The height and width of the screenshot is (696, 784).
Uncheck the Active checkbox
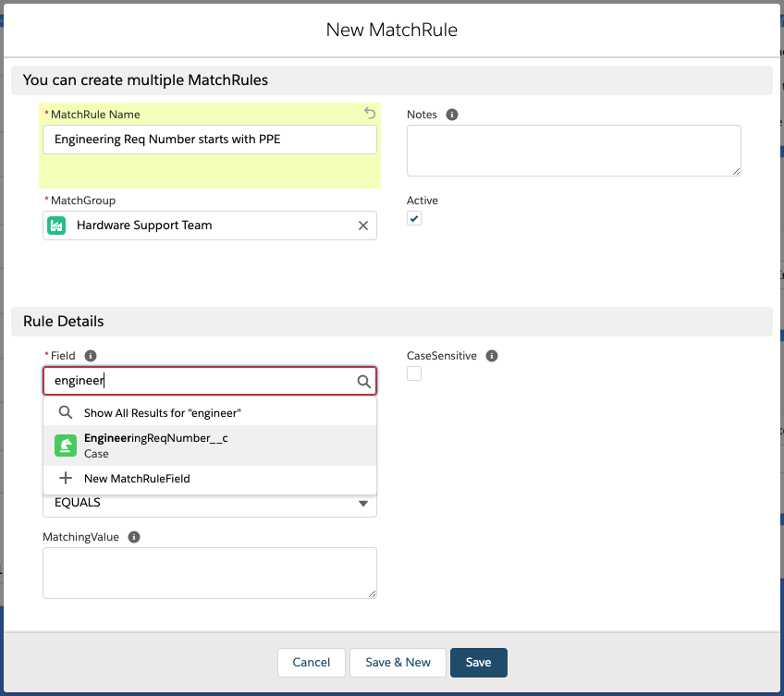(414, 218)
